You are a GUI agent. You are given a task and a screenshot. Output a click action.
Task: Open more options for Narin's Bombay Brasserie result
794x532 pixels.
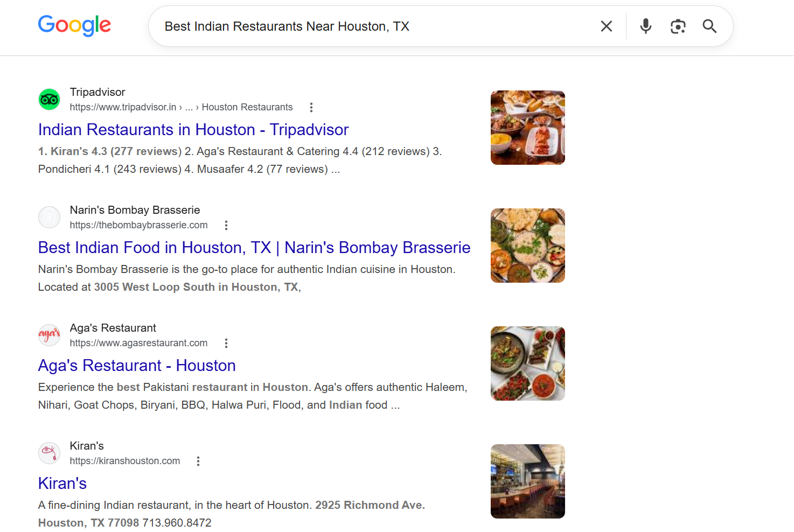pos(226,225)
